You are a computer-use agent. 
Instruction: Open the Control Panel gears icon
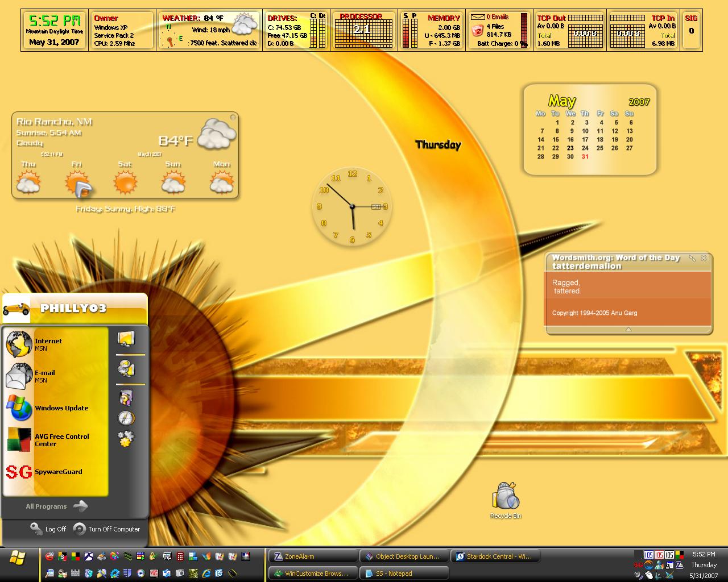pyautogui.click(x=126, y=439)
